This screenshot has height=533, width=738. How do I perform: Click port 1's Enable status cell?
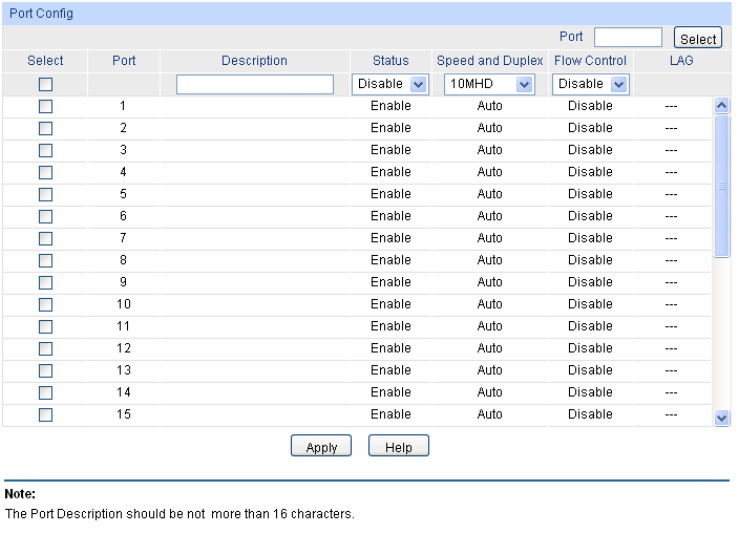click(x=391, y=106)
